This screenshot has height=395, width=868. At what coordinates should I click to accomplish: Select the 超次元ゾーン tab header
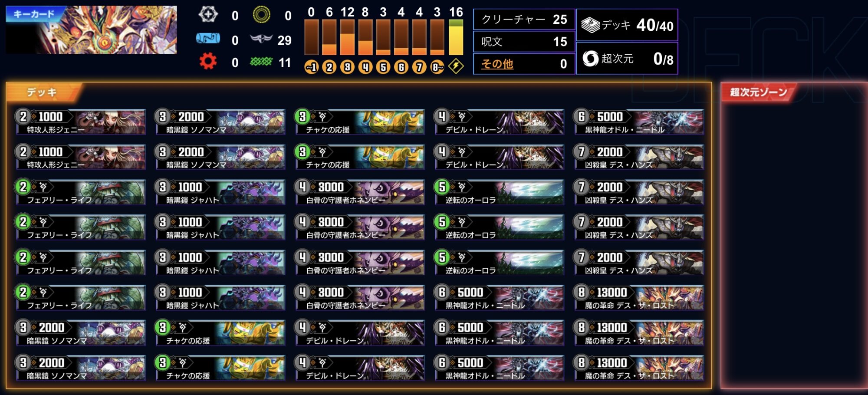(759, 92)
